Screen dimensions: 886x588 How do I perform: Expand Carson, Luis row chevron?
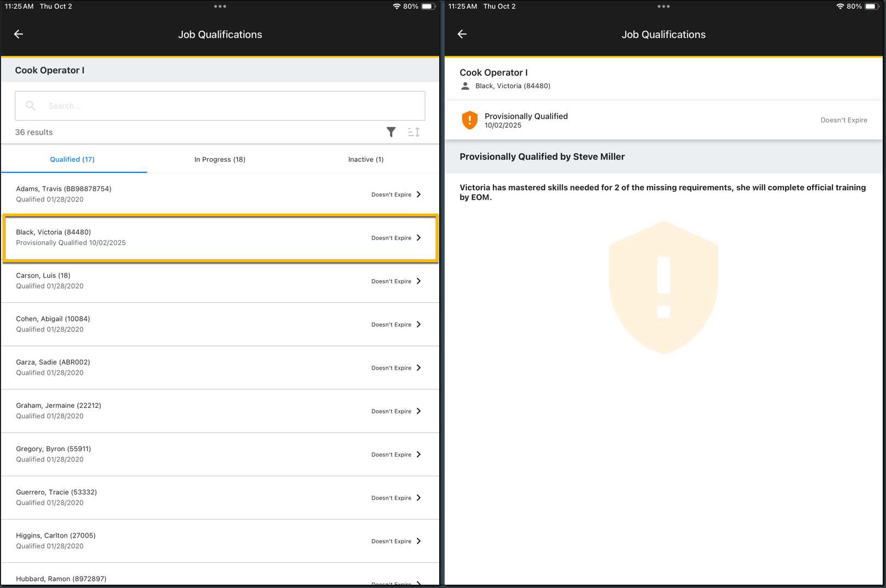419,281
